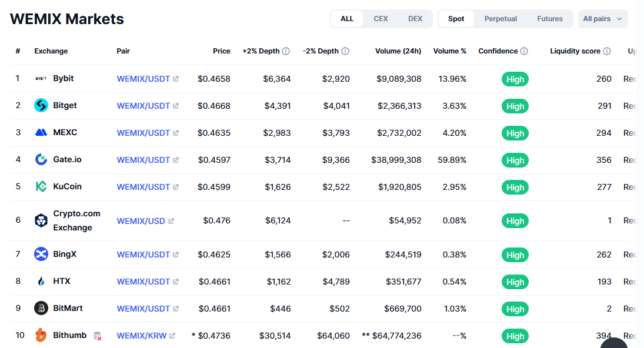
Task: Click the High badge in BitMart row
Action: [515, 309]
